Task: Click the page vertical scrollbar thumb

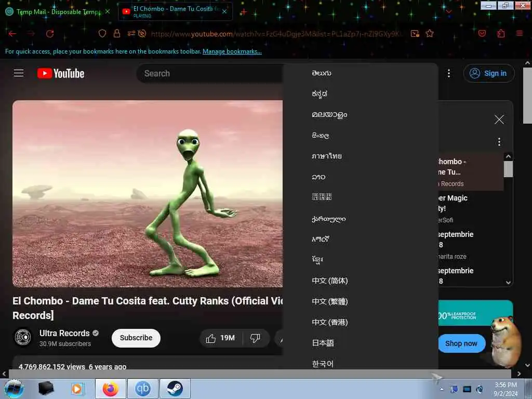Action: [527, 96]
